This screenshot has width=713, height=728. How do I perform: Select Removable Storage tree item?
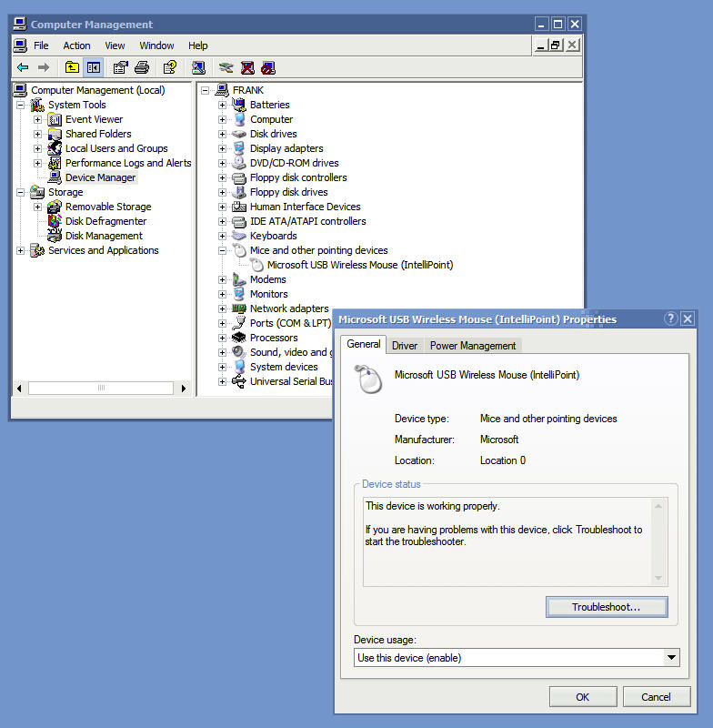click(x=108, y=207)
